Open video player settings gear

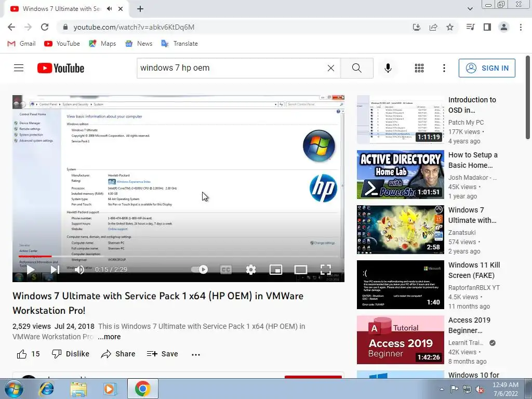pyautogui.click(x=251, y=270)
